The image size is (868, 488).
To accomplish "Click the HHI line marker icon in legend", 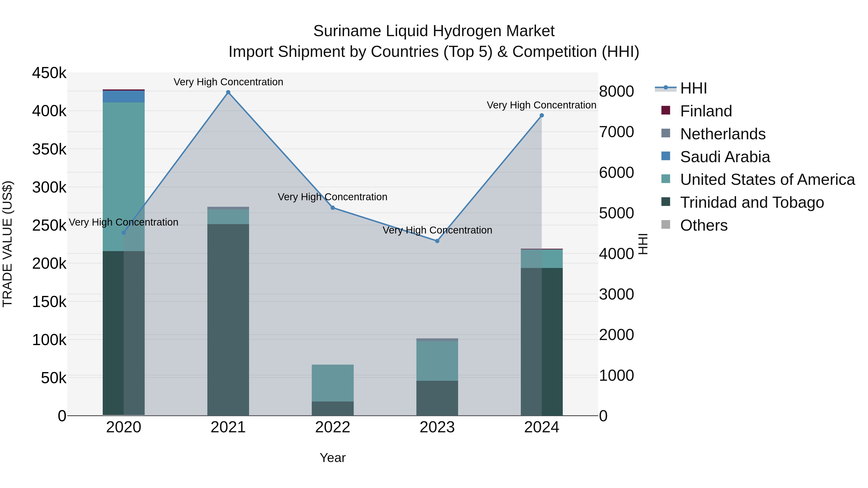I will point(665,88).
